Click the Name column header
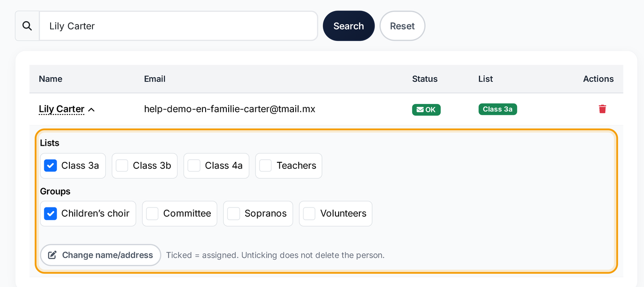Image resolution: width=644 pixels, height=287 pixels. click(51, 79)
